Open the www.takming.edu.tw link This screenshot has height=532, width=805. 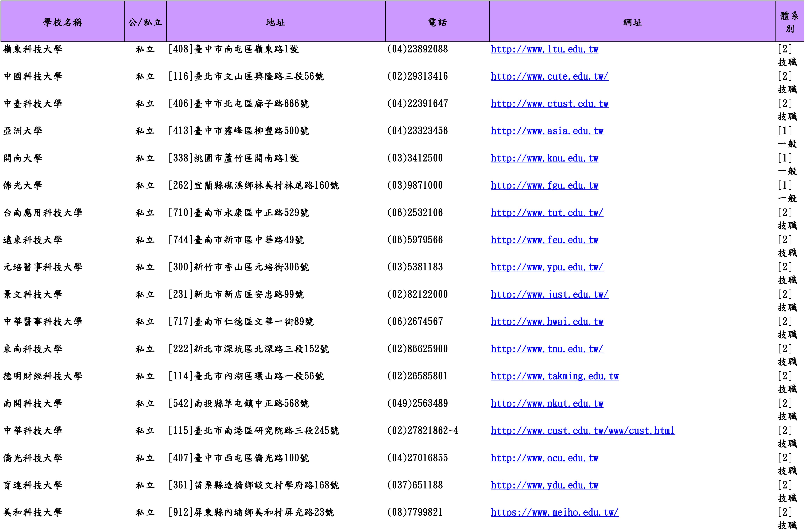pyautogui.click(x=554, y=376)
